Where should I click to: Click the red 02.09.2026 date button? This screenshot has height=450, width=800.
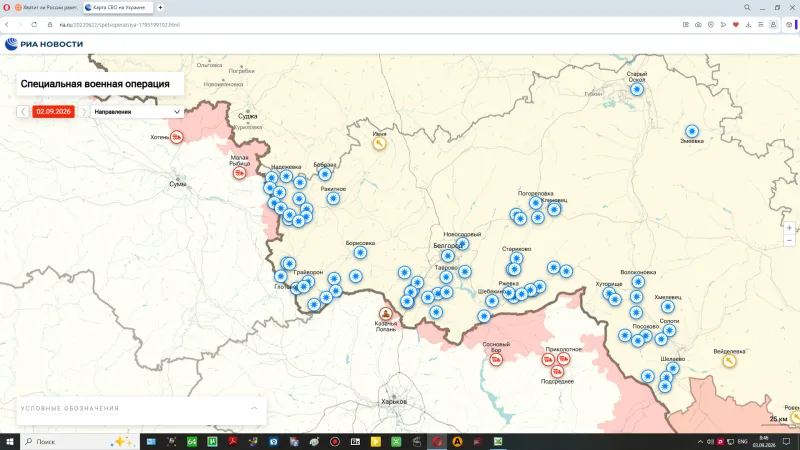54,112
